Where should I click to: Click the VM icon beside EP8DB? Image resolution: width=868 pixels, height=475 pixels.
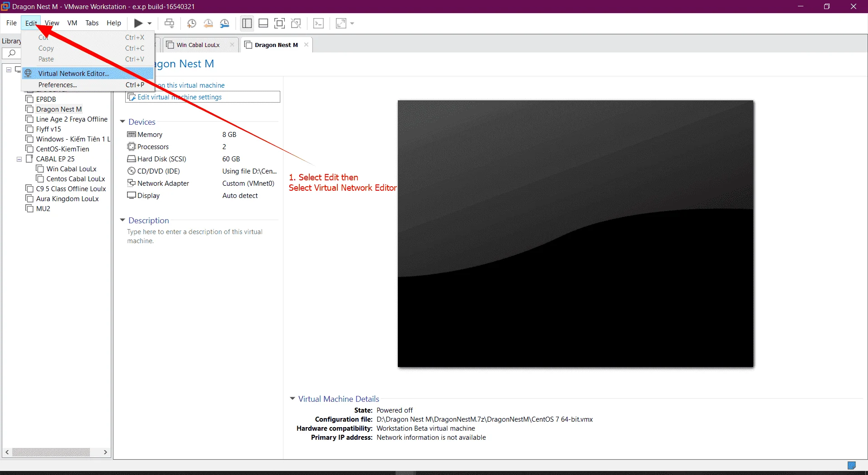(x=30, y=99)
